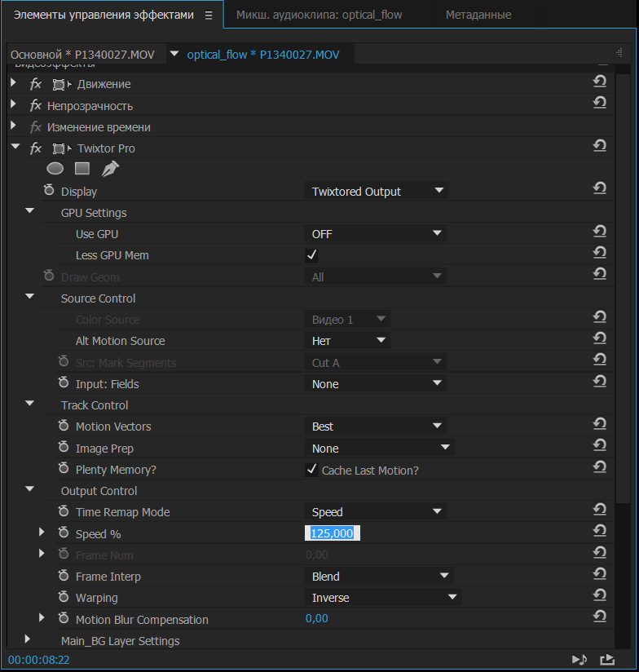Expand the Speed % slider disclosure triangle
The image size is (639, 672).
click(42, 532)
